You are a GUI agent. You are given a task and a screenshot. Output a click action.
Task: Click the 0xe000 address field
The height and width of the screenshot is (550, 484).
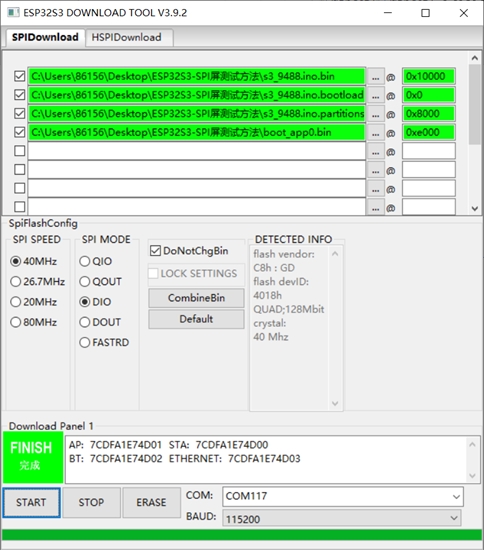pyautogui.click(x=429, y=132)
